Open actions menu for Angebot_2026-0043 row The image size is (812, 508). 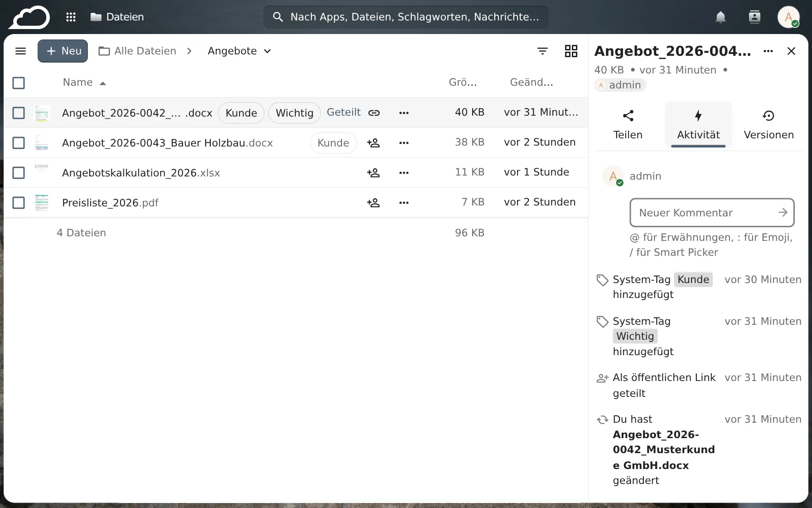pos(404,143)
